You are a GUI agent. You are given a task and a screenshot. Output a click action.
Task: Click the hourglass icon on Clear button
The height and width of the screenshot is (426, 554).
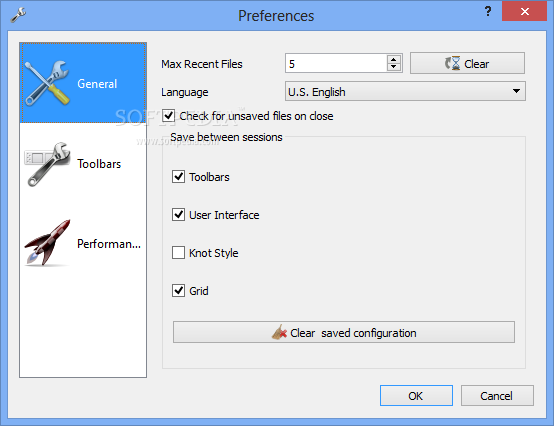(x=453, y=63)
